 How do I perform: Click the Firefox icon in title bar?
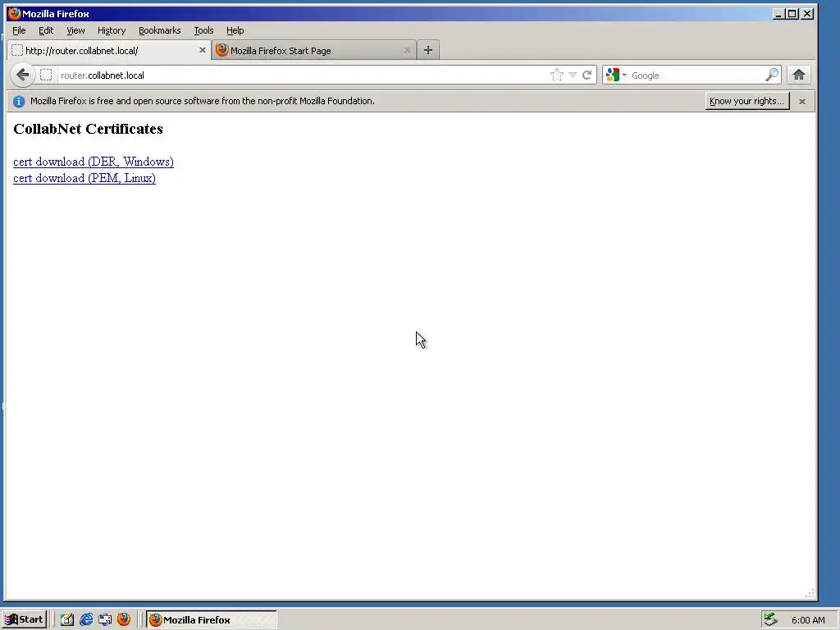pyautogui.click(x=15, y=13)
